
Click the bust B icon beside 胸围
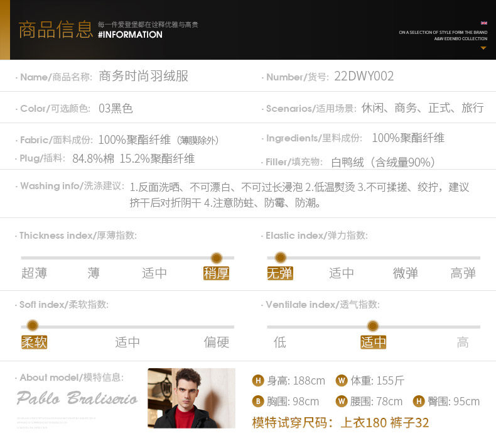tap(258, 402)
